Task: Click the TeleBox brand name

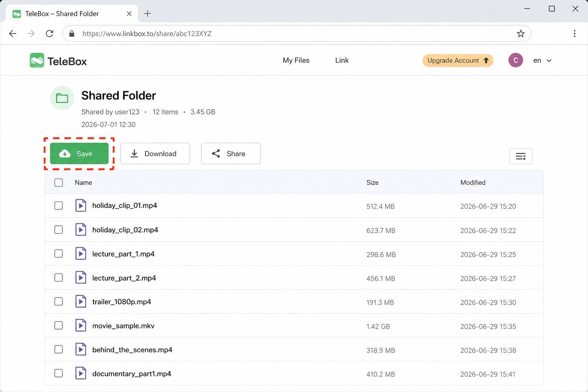Action: [67, 61]
